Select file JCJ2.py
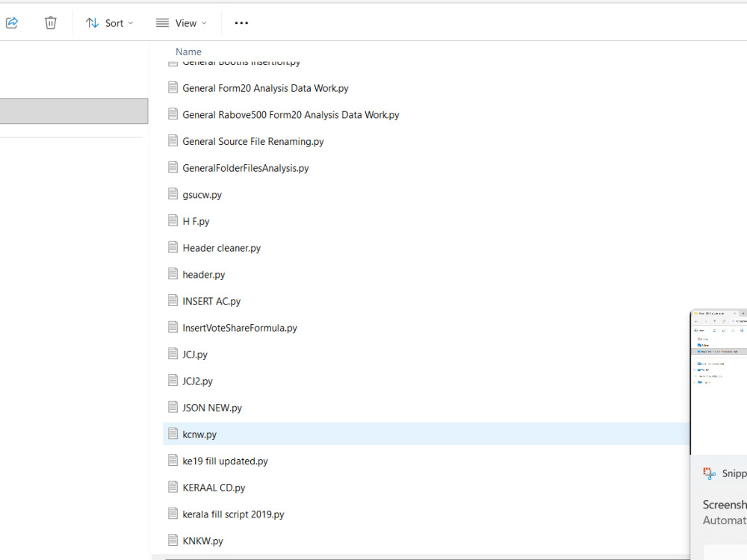Screen dimensions: 747x560 point(197,382)
